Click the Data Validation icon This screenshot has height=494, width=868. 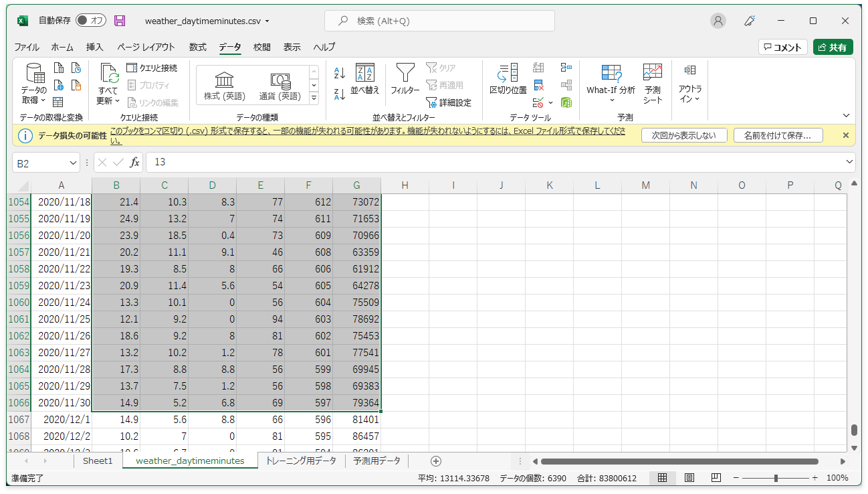point(538,102)
